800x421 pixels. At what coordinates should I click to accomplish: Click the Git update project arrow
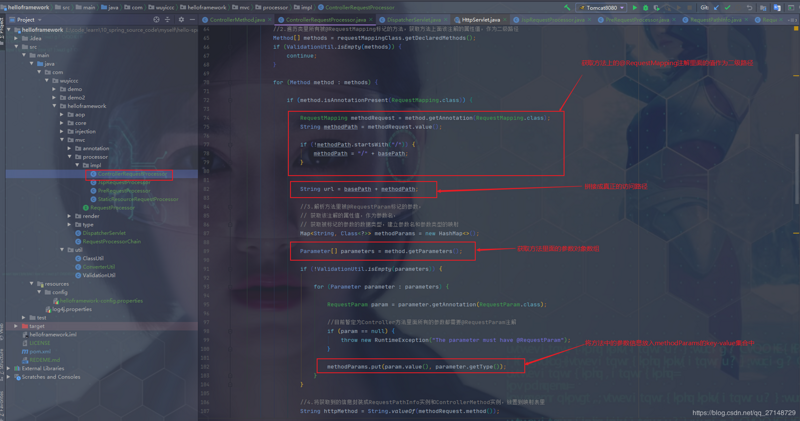pos(716,8)
